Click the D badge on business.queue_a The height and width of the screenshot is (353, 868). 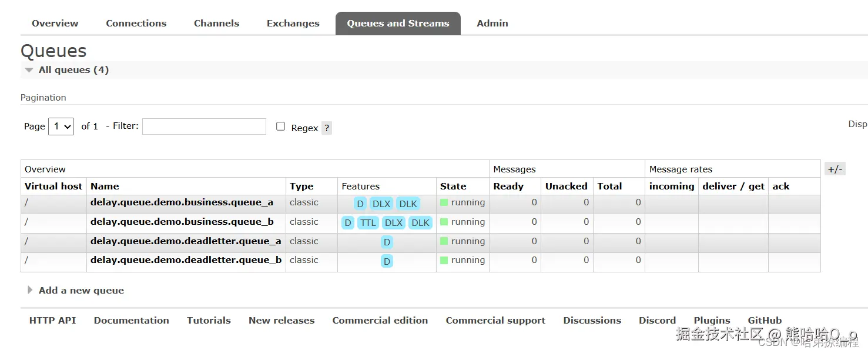click(x=360, y=204)
